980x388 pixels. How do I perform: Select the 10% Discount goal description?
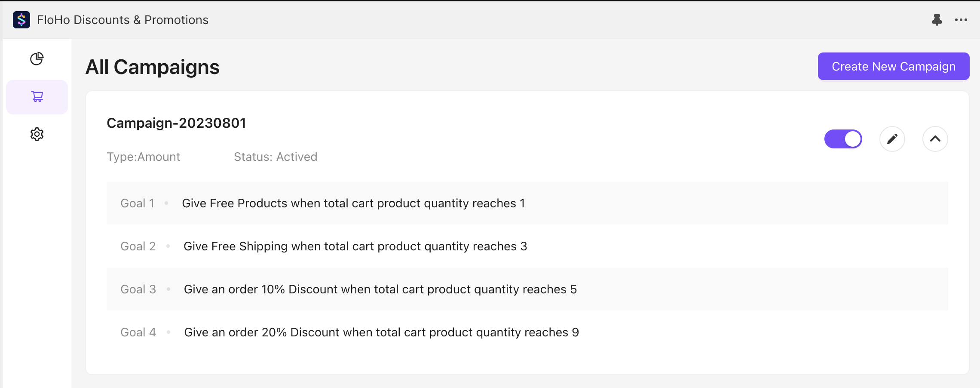coord(380,289)
